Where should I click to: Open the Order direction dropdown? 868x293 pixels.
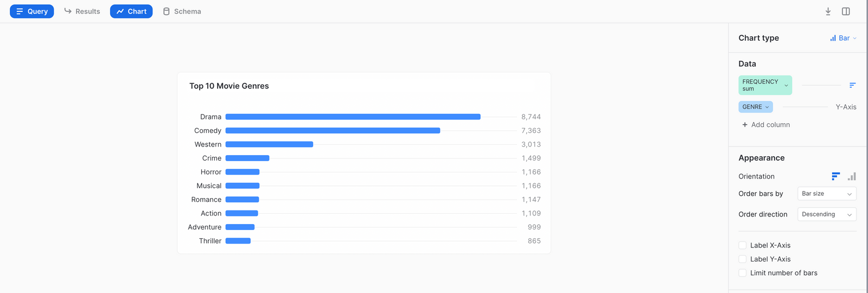coord(827,214)
